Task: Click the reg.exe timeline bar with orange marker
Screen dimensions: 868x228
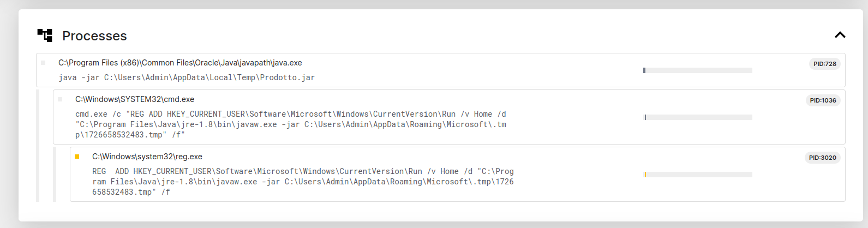Action: pos(697,175)
